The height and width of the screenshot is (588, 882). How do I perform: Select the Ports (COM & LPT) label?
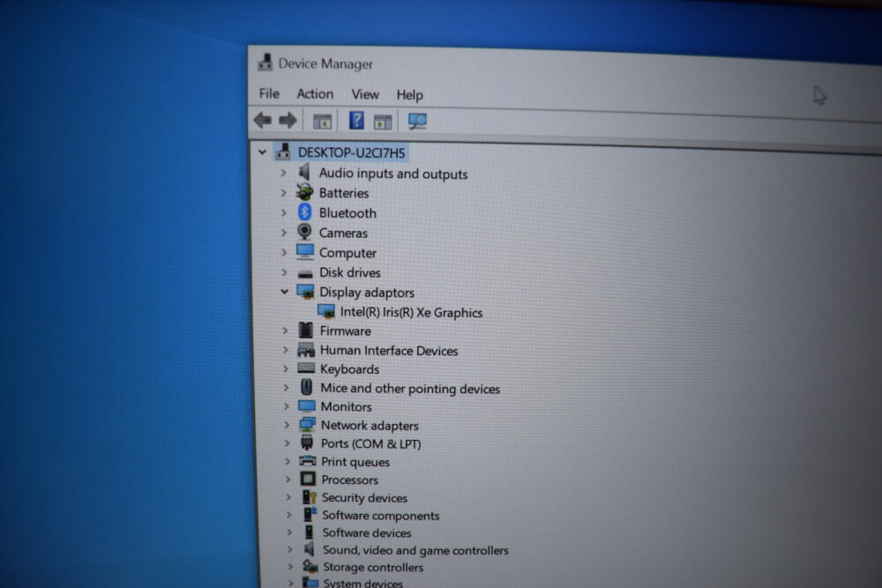370,443
